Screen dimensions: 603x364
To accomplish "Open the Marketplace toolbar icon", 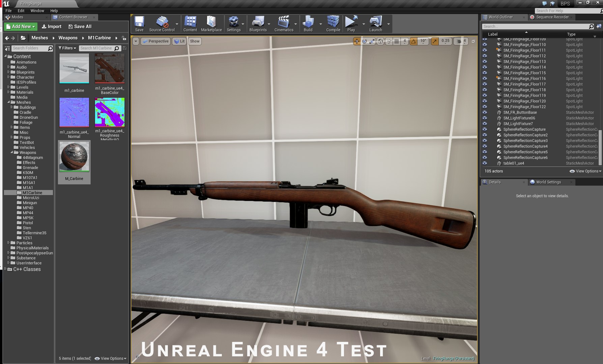I will (211, 24).
